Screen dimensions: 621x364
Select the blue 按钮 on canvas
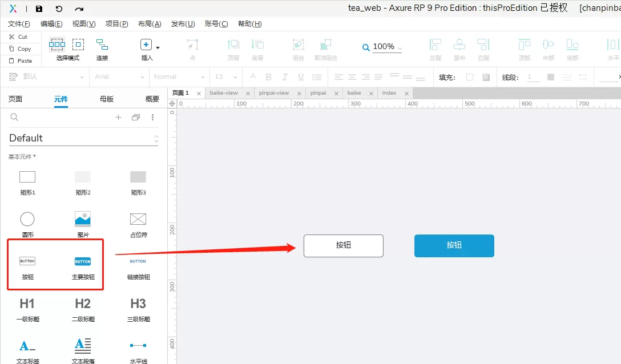(454, 245)
